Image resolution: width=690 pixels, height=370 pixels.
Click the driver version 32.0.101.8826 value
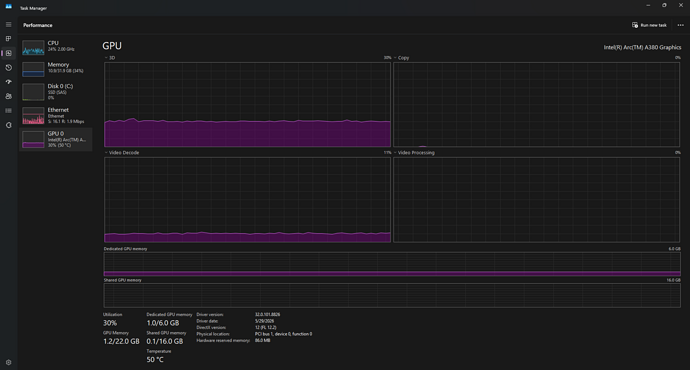tap(268, 315)
